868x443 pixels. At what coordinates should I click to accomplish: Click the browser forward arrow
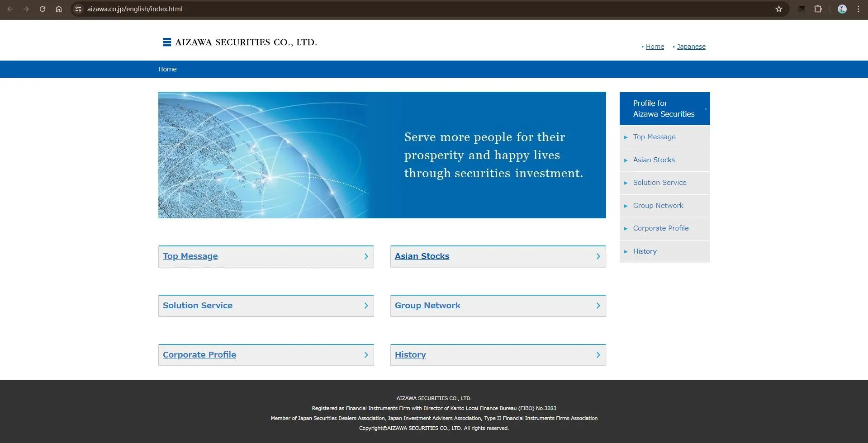tap(26, 9)
